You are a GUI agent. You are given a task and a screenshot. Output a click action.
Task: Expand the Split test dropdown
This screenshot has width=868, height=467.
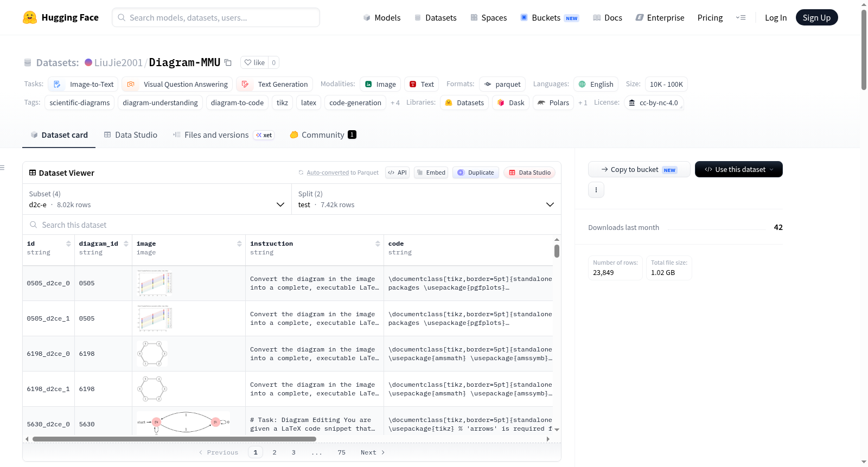pyautogui.click(x=426, y=199)
